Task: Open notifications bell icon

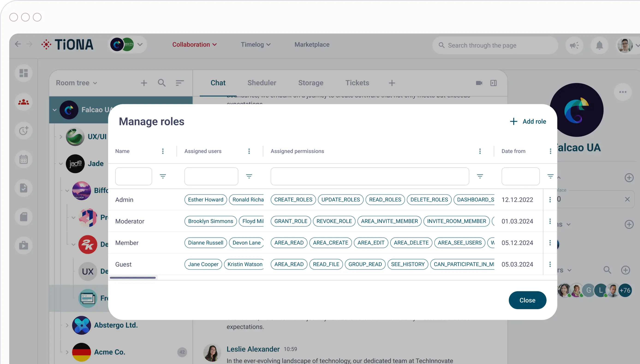Action: point(599,45)
